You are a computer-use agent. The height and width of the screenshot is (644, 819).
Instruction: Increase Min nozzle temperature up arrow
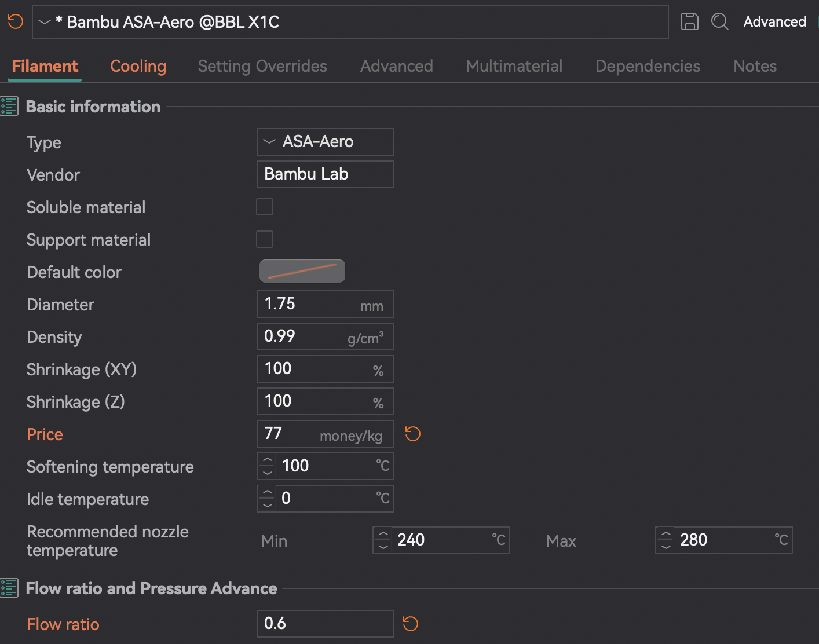(383, 535)
